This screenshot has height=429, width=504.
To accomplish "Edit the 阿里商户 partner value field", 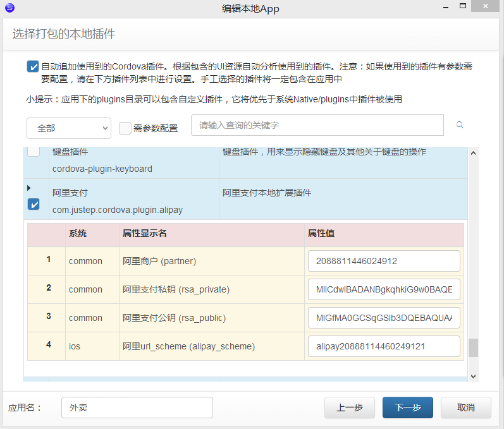I will pos(384,261).
